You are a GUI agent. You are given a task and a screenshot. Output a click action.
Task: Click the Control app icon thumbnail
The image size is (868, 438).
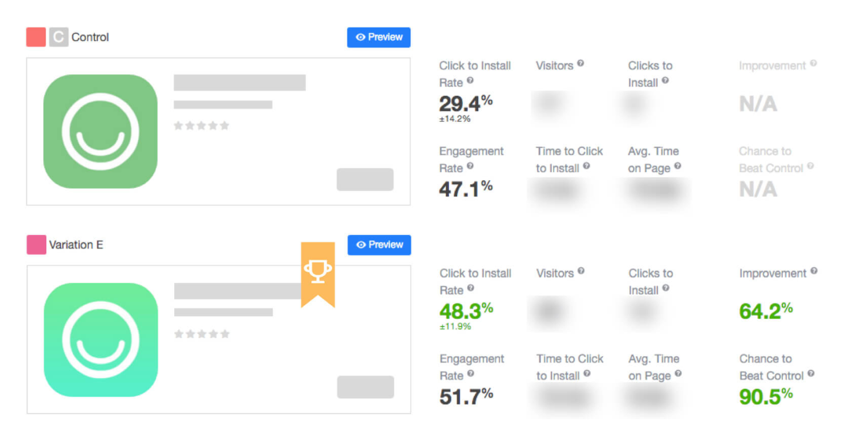point(100,132)
